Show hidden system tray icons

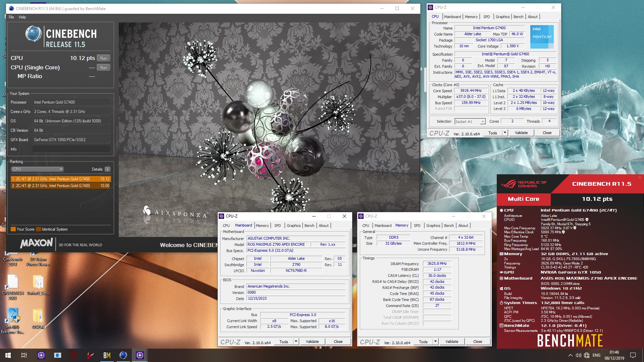point(570,355)
